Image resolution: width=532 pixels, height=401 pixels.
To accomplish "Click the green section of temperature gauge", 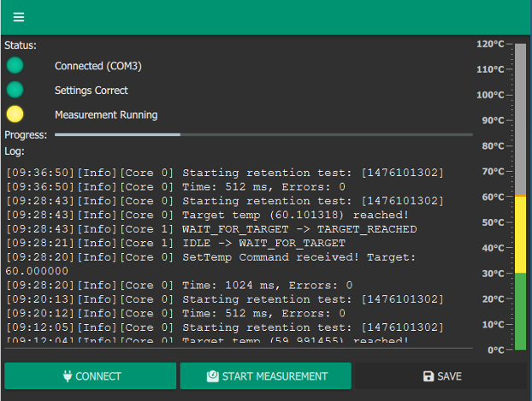I will click(520, 310).
